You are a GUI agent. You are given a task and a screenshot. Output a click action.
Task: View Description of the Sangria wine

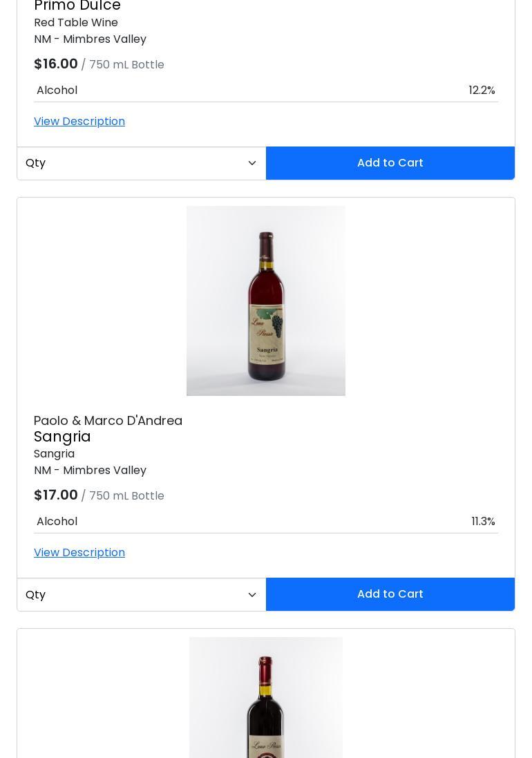(79, 553)
